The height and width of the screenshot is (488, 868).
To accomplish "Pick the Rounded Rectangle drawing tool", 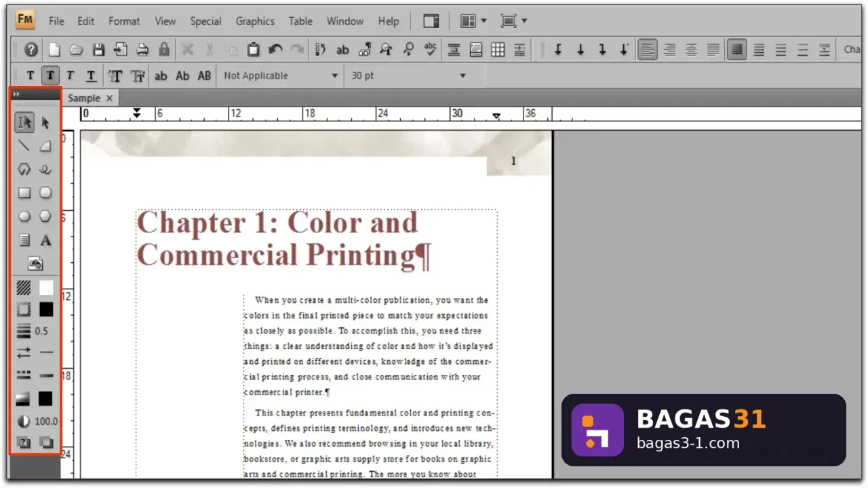I will (x=45, y=193).
